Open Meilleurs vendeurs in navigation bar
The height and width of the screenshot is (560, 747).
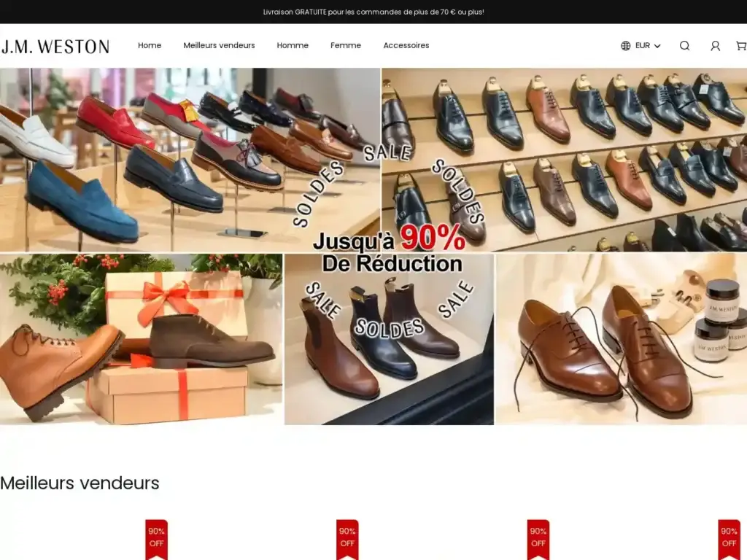[x=219, y=46]
